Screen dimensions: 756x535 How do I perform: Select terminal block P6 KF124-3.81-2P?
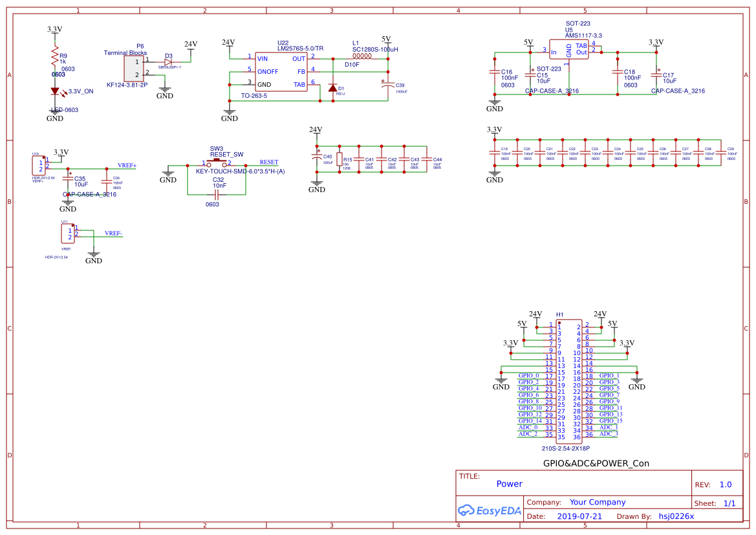[x=135, y=67]
